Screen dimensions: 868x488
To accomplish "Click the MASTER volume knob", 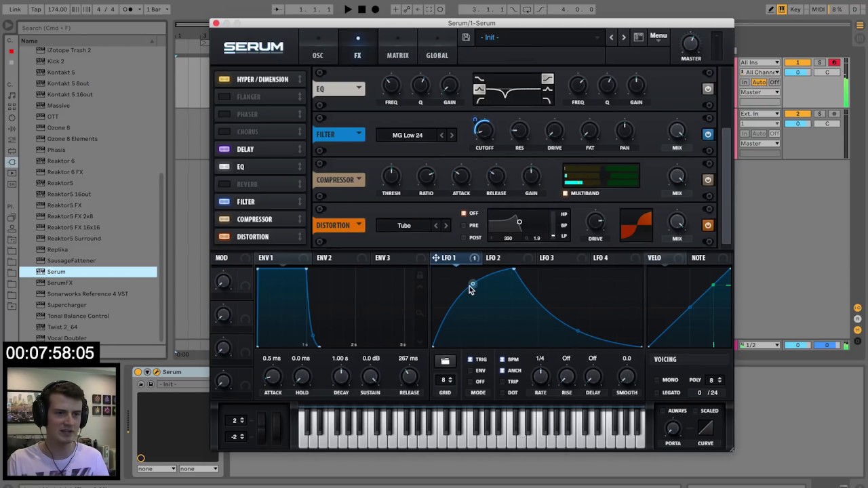I will 690,44.
